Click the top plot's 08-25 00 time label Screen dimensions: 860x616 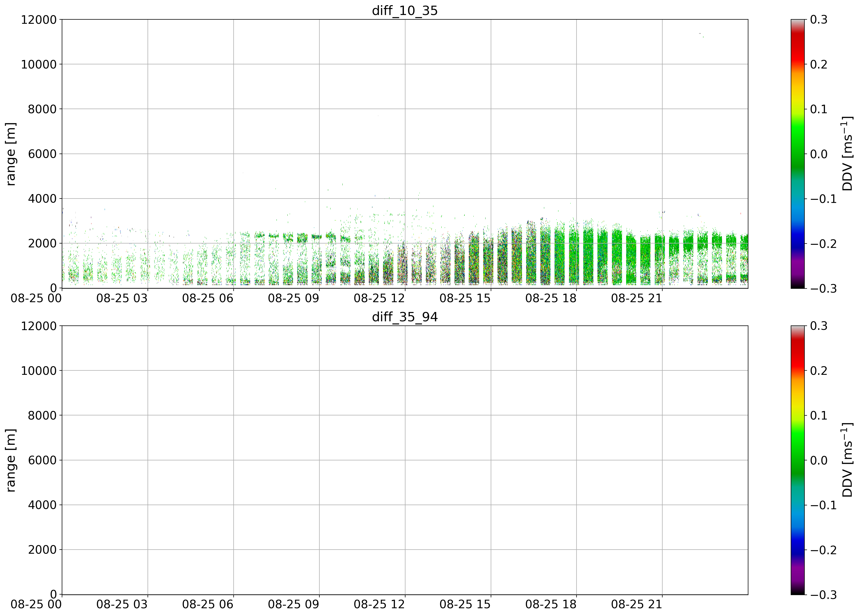click(36, 298)
